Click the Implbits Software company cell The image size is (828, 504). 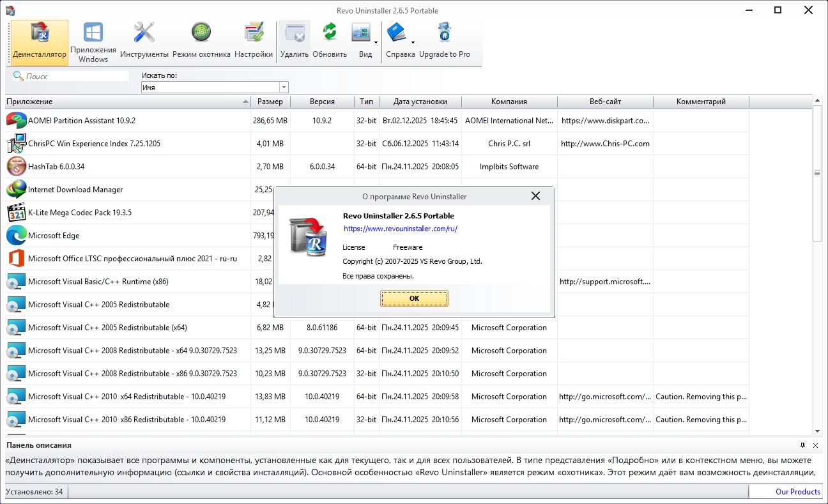[509, 166]
